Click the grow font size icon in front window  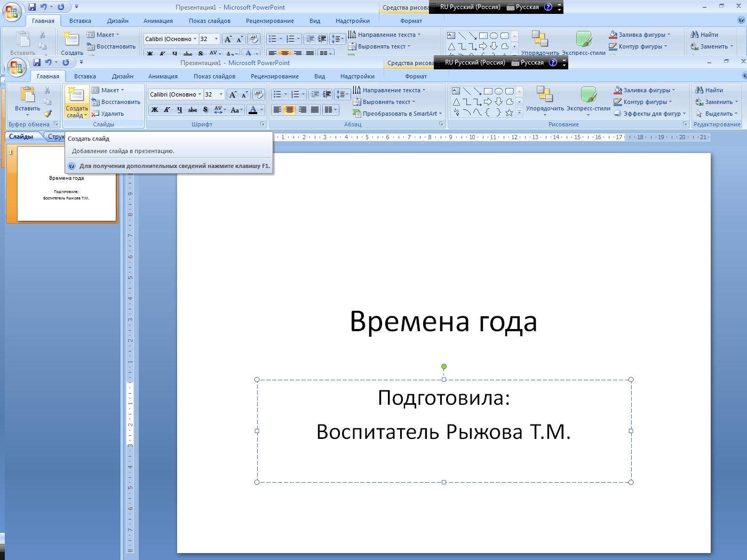point(233,94)
